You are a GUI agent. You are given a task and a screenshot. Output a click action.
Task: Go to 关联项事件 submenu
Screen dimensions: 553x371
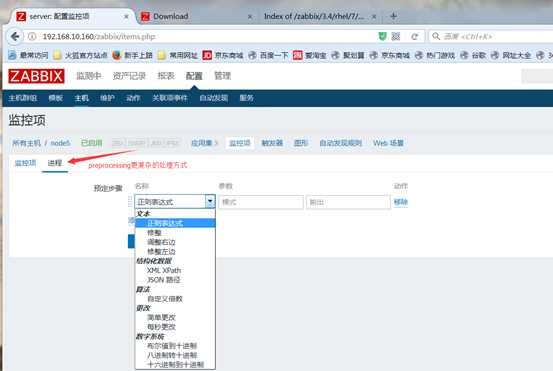[x=170, y=98]
